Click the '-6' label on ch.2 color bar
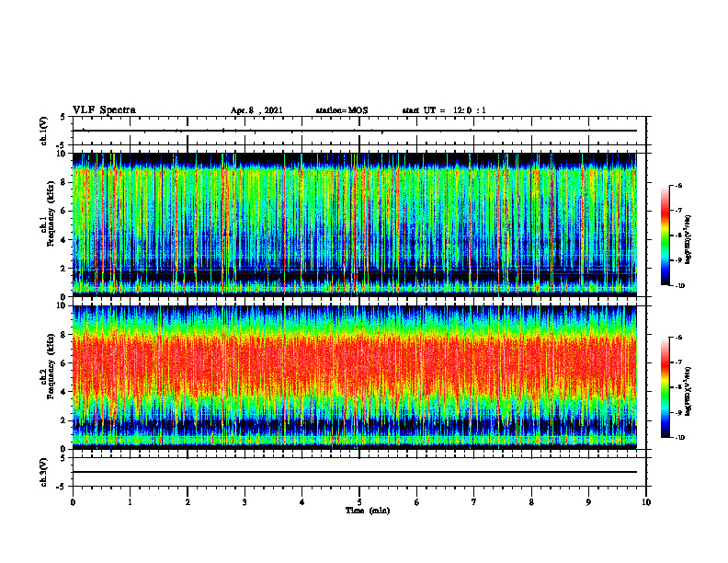The image size is (728, 563). [x=678, y=338]
